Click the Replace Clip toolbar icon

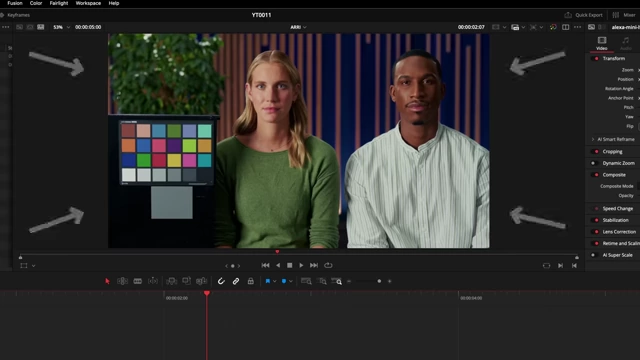coord(202,281)
